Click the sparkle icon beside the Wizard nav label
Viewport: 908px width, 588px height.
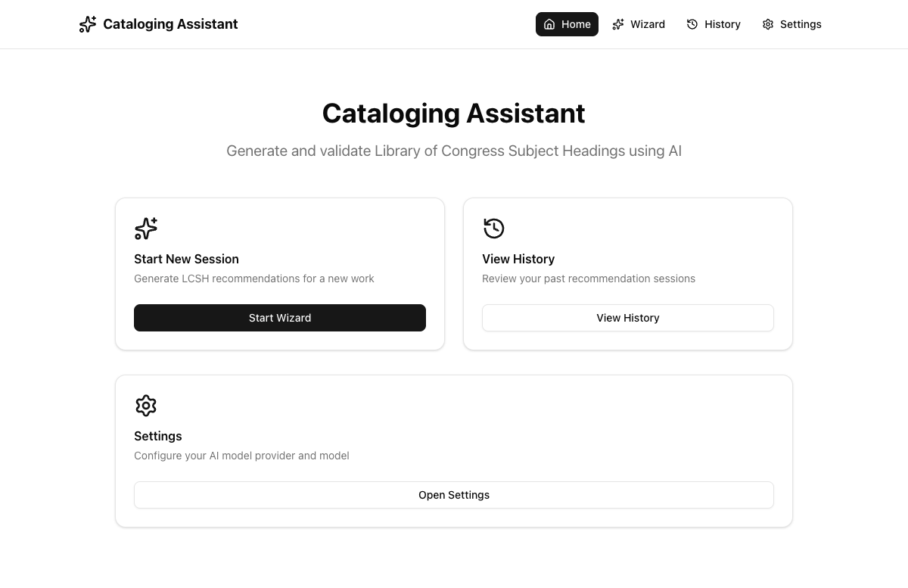618,24
